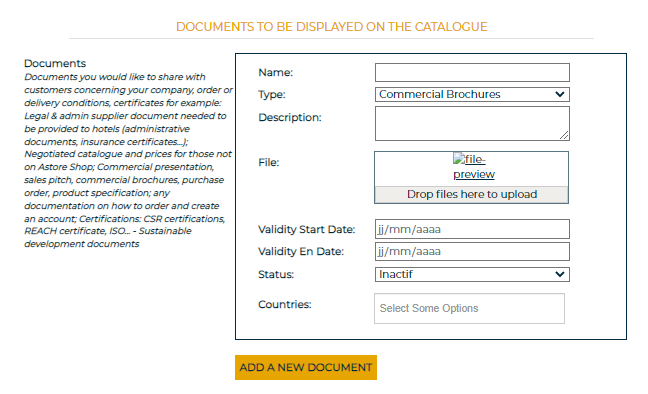Click the 'Description:' label
The height and width of the screenshot is (394, 648).
point(290,117)
